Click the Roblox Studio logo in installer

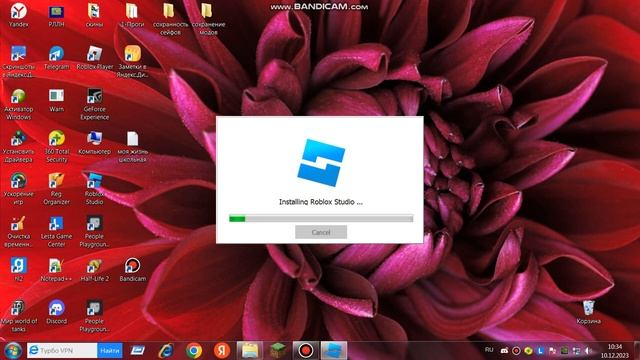pos(321,162)
